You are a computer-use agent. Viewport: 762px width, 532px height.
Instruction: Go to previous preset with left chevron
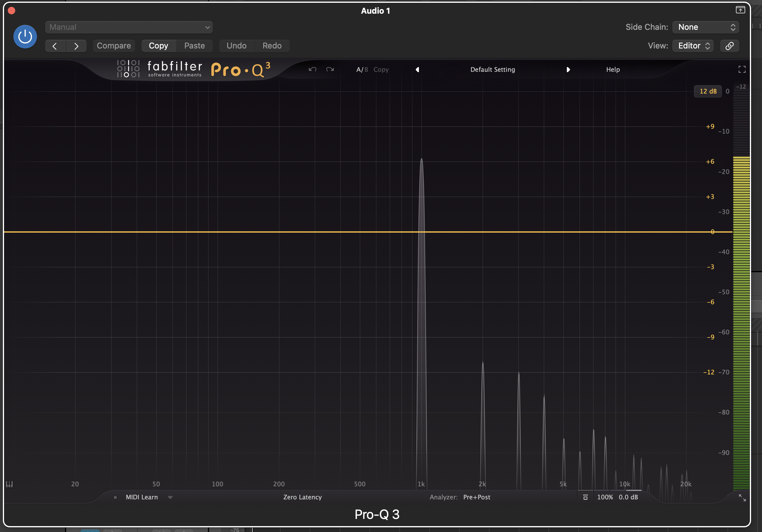click(55, 46)
